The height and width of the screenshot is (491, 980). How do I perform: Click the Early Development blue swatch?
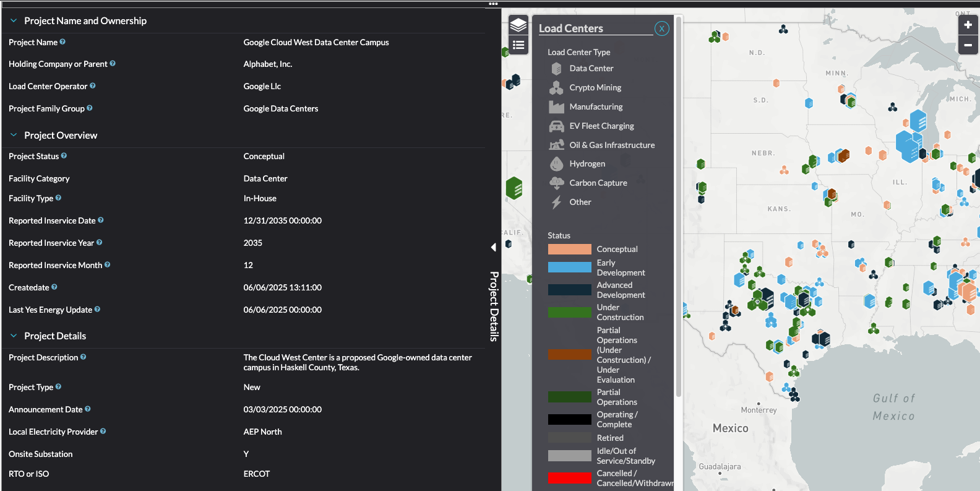tap(570, 267)
